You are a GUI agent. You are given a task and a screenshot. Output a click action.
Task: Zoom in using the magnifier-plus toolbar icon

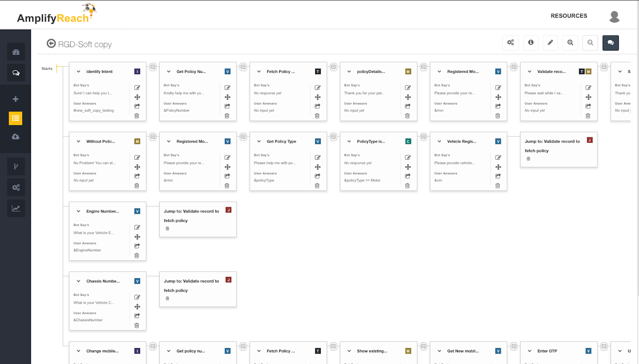(570, 42)
